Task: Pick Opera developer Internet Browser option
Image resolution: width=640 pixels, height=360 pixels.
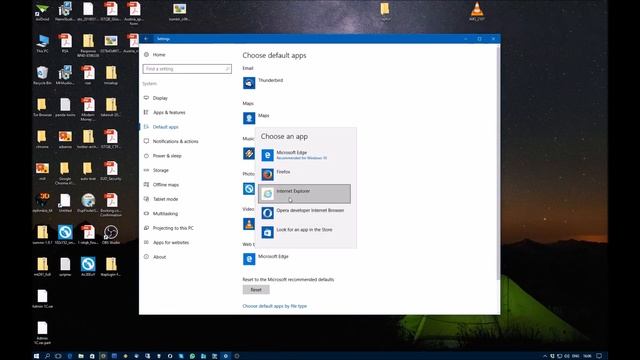Action: (x=304, y=213)
